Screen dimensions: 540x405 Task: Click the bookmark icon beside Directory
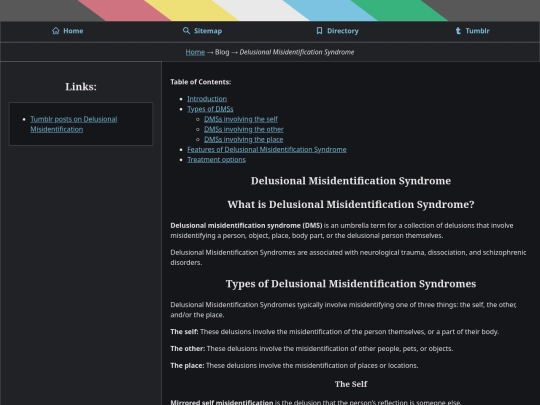click(319, 31)
